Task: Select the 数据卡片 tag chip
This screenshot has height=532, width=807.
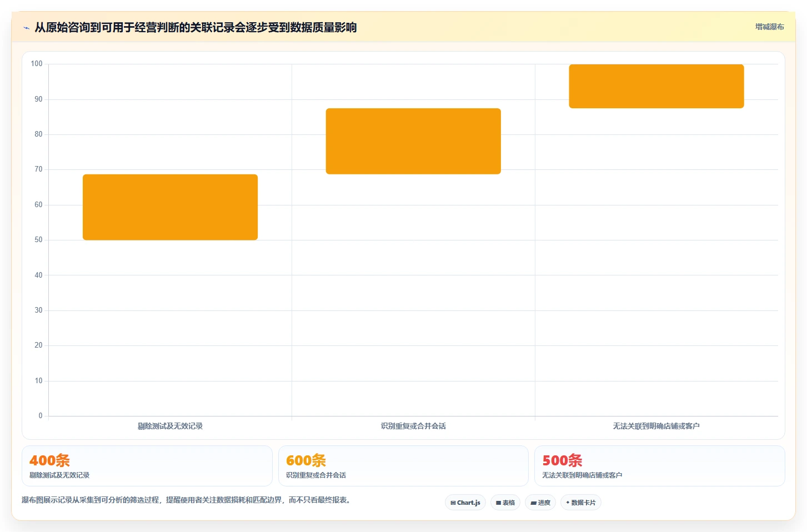Action: (x=581, y=503)
